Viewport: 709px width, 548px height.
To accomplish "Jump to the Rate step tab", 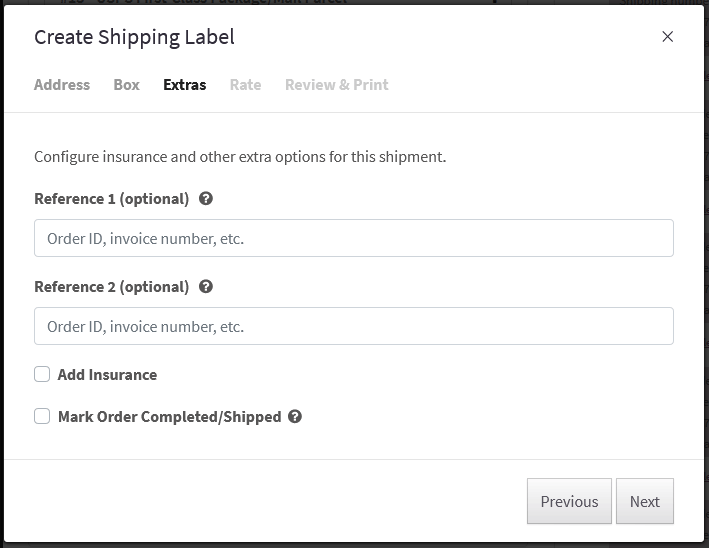I will click(246, 85).
